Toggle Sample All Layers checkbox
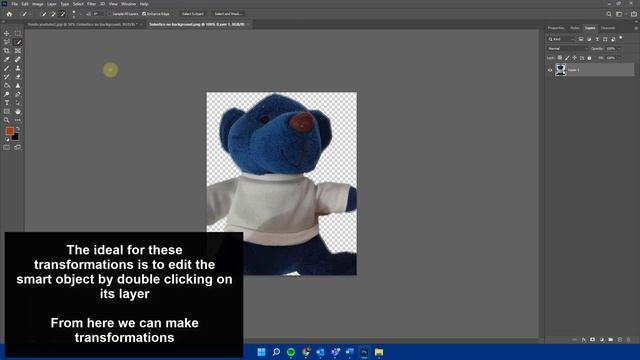 click(x=109, y=14)
